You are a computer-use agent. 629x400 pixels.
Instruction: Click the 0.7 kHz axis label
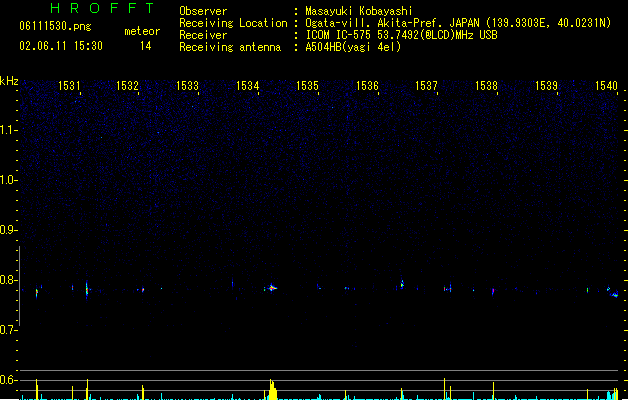pyautogui.click(x=8, y=330)
